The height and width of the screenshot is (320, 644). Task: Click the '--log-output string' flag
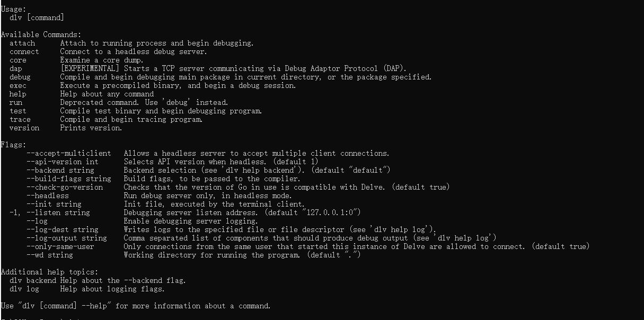[x=67, y=238]
